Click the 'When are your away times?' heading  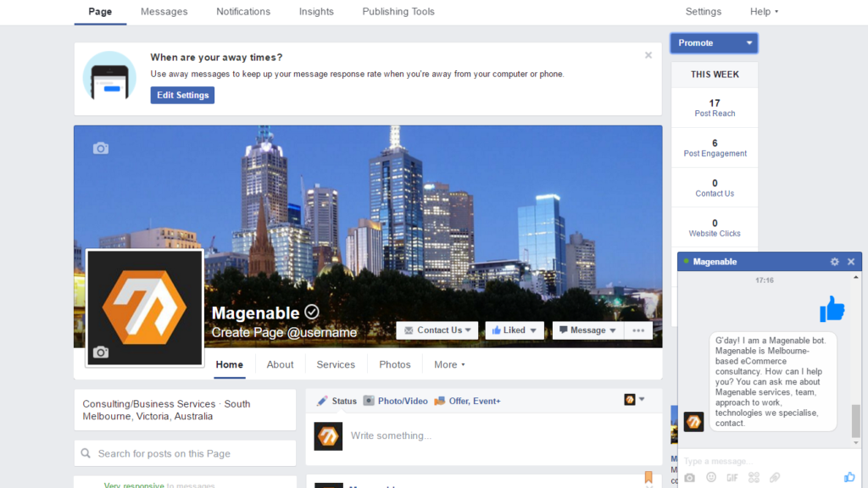coord(216,58)
